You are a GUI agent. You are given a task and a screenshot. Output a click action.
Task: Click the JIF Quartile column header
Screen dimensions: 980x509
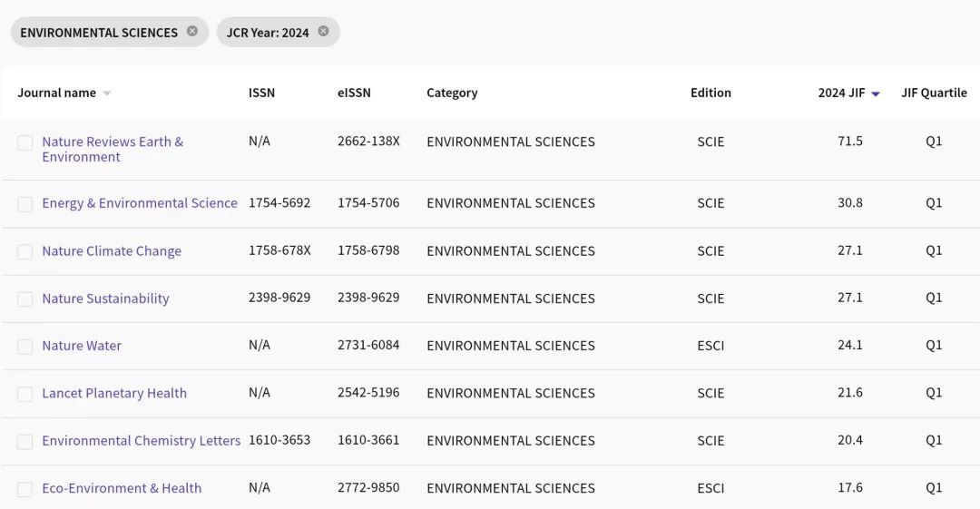click(x=934, y=93)
